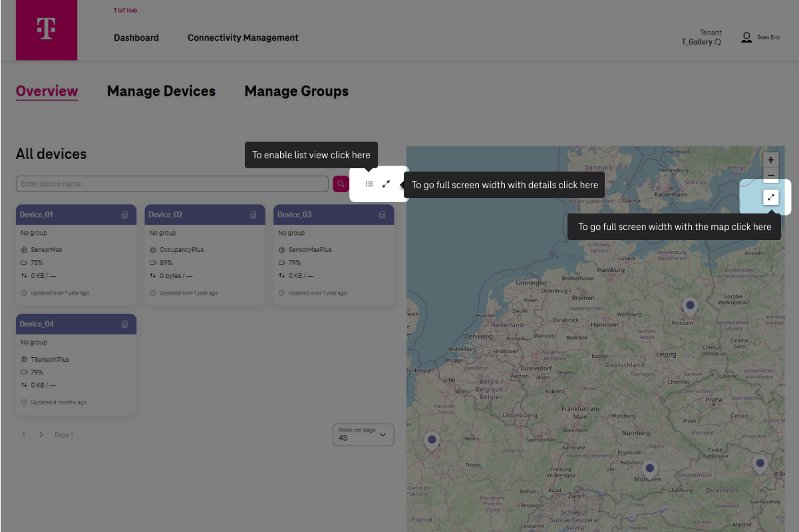Click the copy icon on Device_02 card
Image resolution: width=799 pixels, height=532 pixels.
253,215
